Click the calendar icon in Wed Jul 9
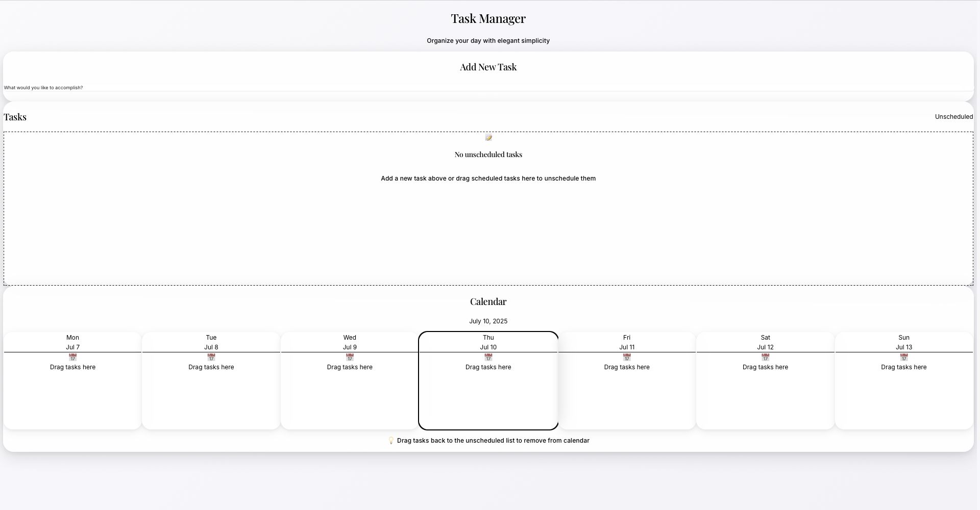Screen dimensions: 980x510 [350, 358]
